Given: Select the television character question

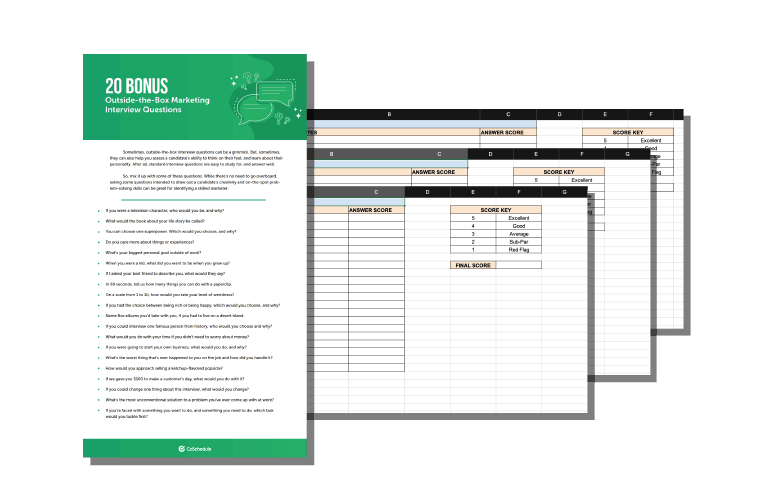Looking at the screenshot, I should [165, 210].
